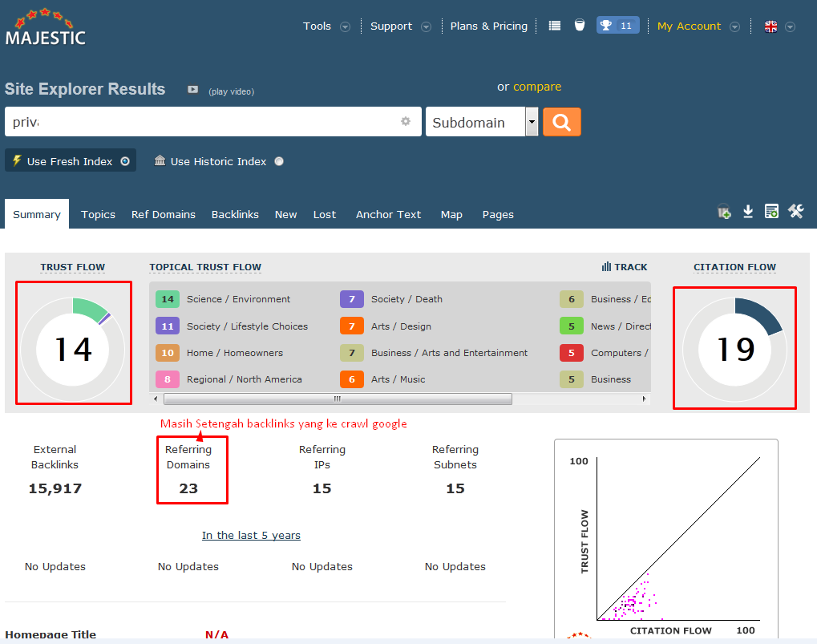Switch to the Lost tab
This screenshot has height=644, width=817.
click(x=325, y=215)
